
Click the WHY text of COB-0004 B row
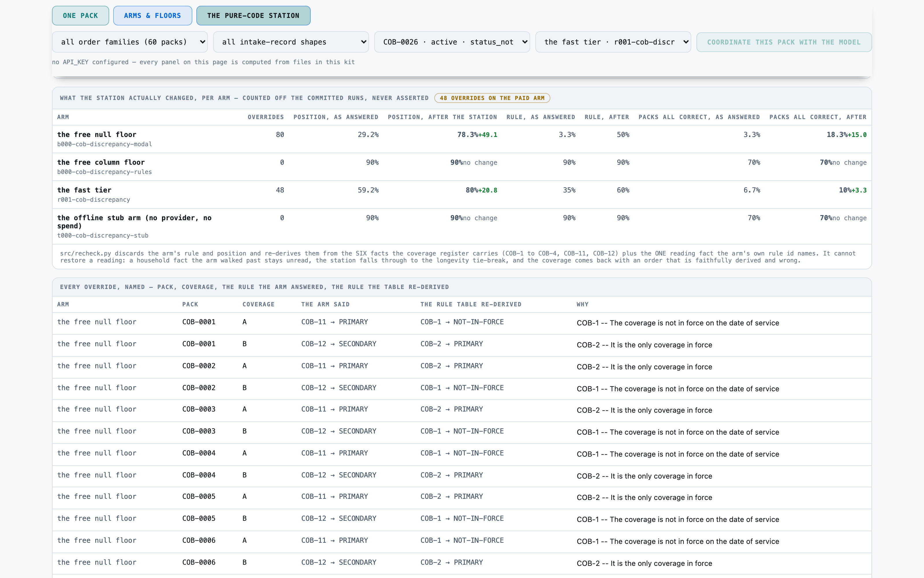(x=644, y=476)
